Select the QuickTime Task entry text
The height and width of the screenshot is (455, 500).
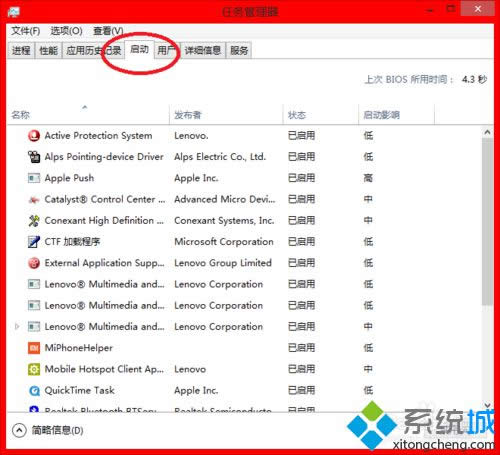pyautogui.click(x=80, y=390)
